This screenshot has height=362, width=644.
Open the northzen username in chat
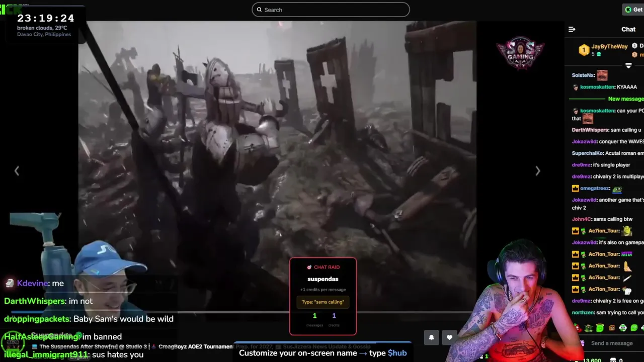[x=583, y=313]
